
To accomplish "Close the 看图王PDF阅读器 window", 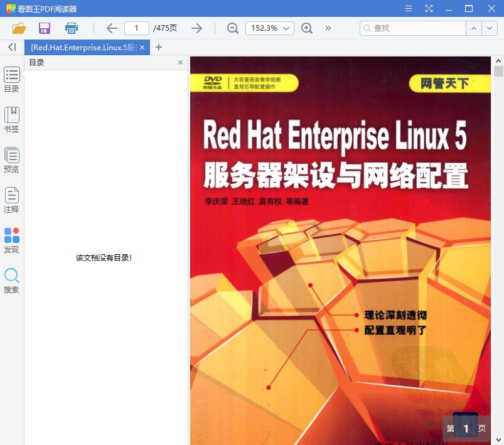I will point(491,8).
